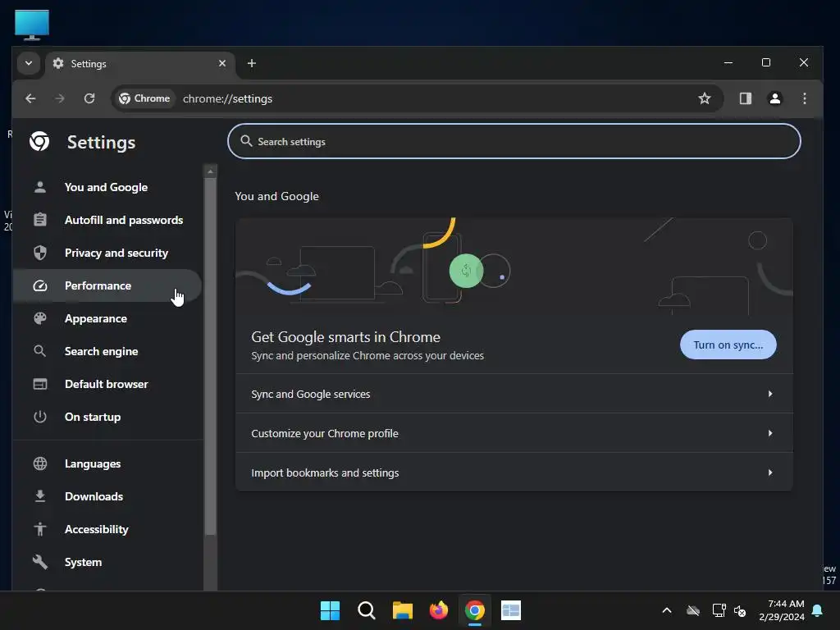Open the notification bell in system tray
This screenshot has height=630, width=840.
(818, 610)
